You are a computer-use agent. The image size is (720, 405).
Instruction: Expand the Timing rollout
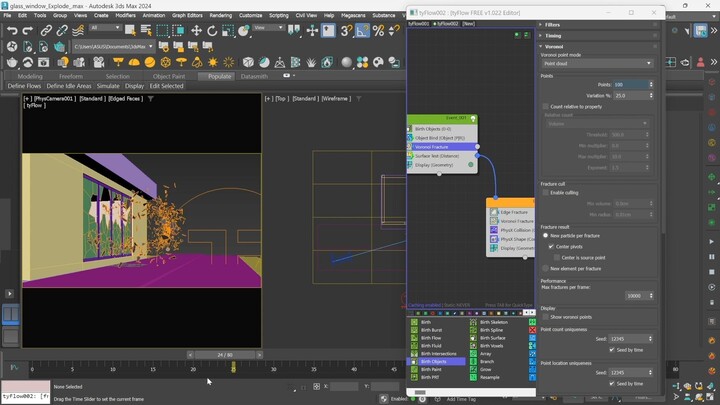552,35
